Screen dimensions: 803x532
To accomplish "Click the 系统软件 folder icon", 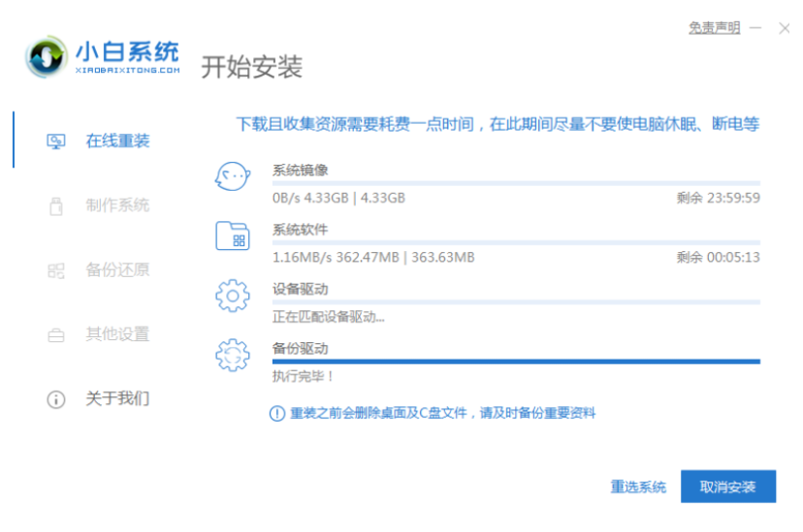I will tap(233, 235).
